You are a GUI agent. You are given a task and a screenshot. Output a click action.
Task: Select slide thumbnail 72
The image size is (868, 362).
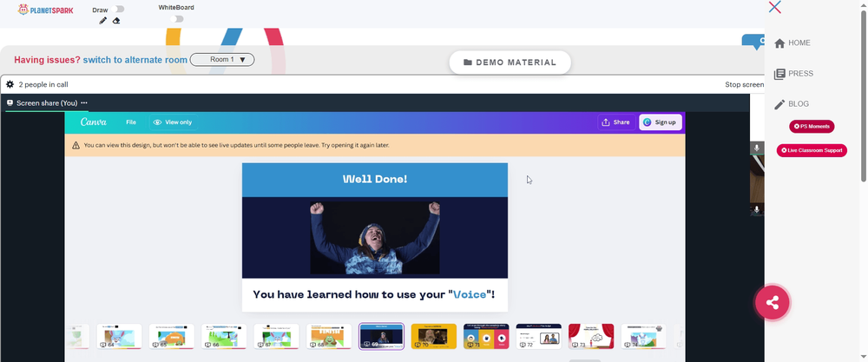coord(539,337)
